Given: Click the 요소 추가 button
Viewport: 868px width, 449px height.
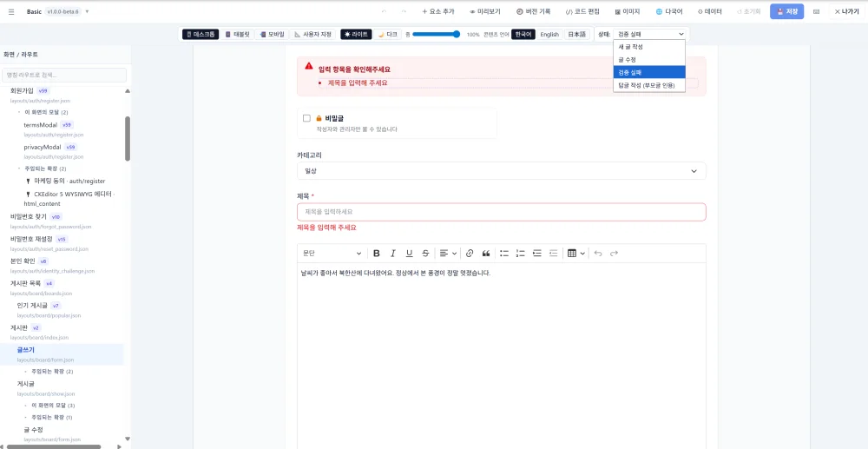Looking at the screenshot, I should [439, 11].
